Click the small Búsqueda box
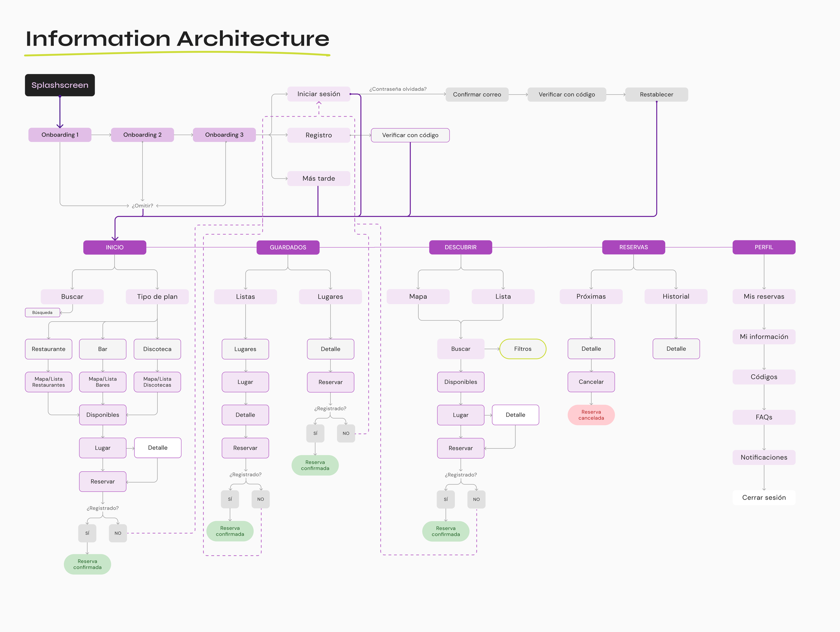Viewport: 840px width, 632px height. pos(42,313)
